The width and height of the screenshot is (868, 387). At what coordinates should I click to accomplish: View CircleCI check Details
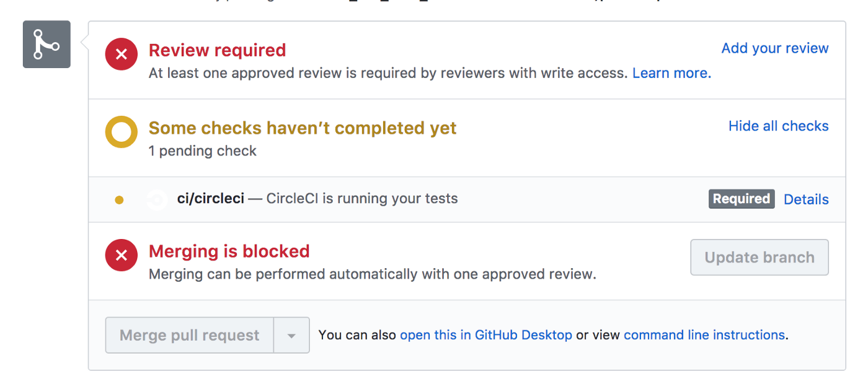pyautogui.click(x=806, y=199)
